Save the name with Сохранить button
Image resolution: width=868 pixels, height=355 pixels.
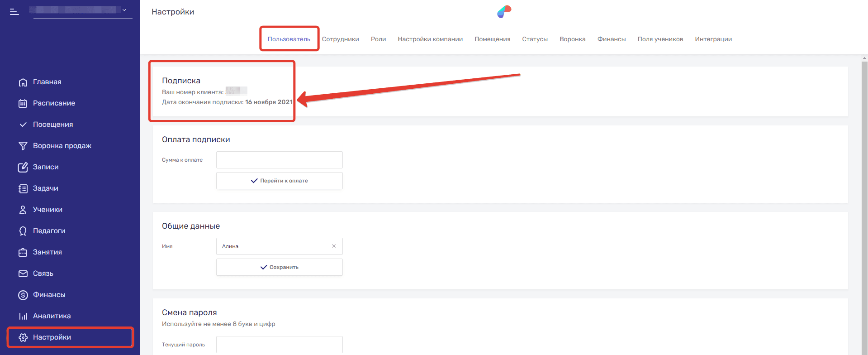[279, 267]
